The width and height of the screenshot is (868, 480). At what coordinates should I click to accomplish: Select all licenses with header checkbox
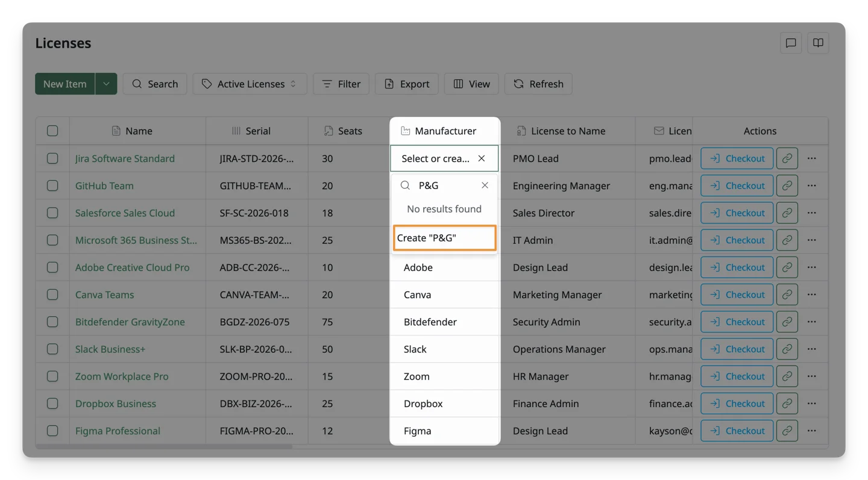coord(52,131)
